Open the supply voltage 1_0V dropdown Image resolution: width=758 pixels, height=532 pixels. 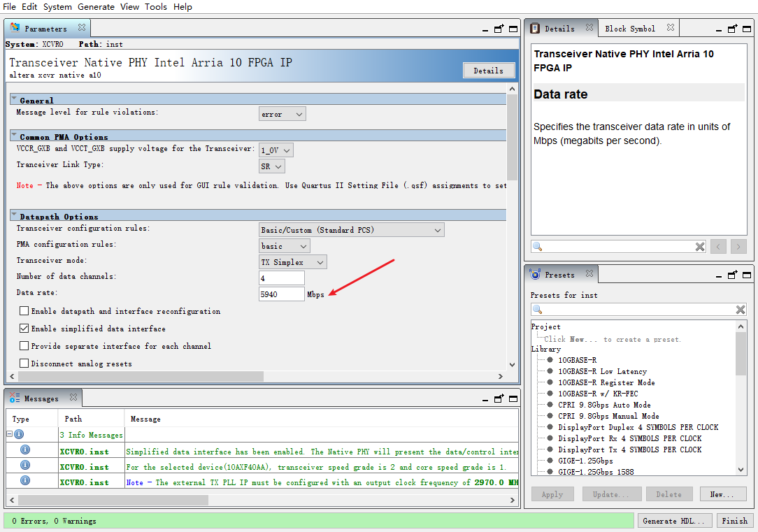click(276, 150)
